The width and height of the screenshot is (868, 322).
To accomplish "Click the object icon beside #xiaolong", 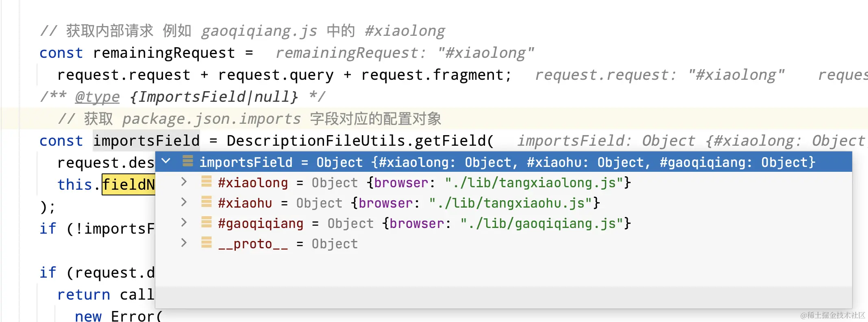I will 207,182.
